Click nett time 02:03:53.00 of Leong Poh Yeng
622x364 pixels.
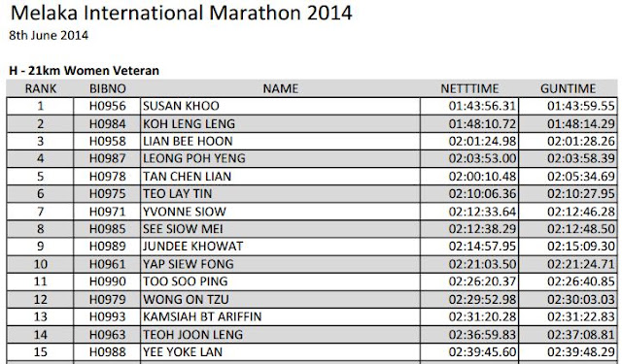coord(482,159)
